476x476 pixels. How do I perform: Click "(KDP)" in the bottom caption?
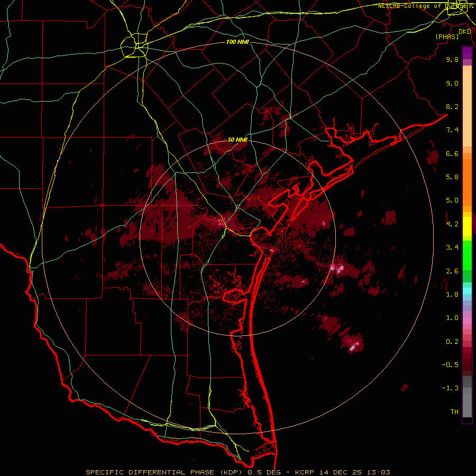(231, 472)
